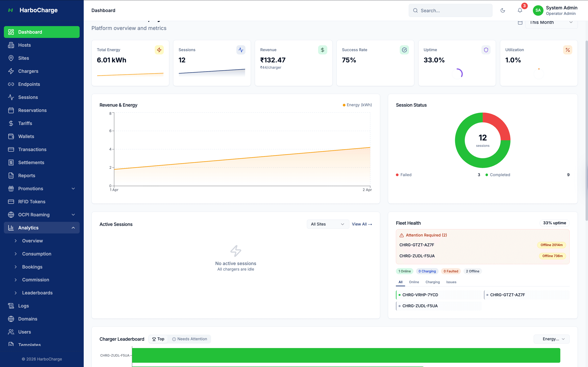
Task: Toggle the 2 Offline status filter pill
Action: pos(473,271)
